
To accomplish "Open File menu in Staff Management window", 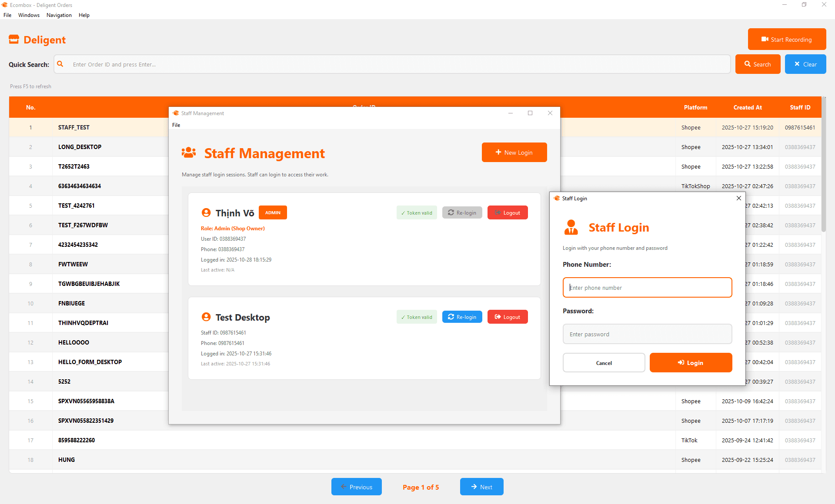I will click(176, 125).
